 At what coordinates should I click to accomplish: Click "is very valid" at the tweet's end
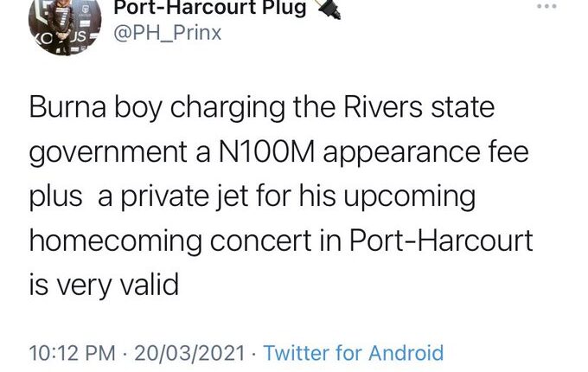coord(104,283)
